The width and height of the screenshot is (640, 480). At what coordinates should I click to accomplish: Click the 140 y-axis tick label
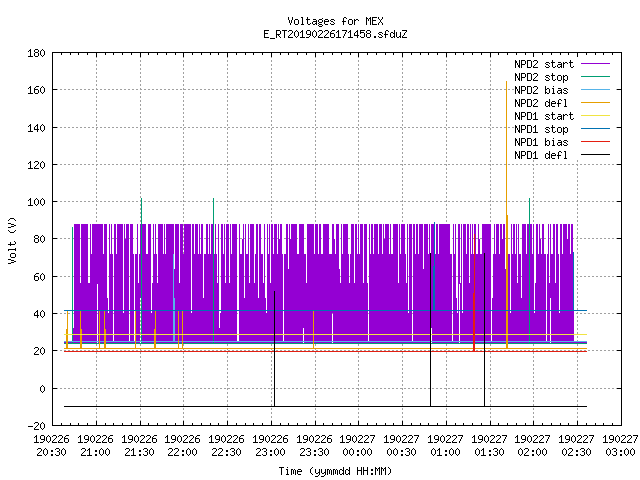pos(36,128)
